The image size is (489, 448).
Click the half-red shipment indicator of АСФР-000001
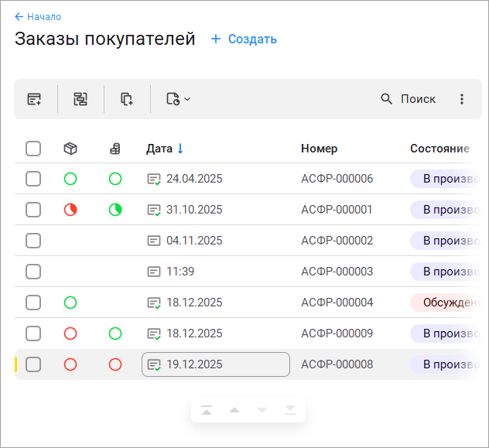tap(70, 210)
